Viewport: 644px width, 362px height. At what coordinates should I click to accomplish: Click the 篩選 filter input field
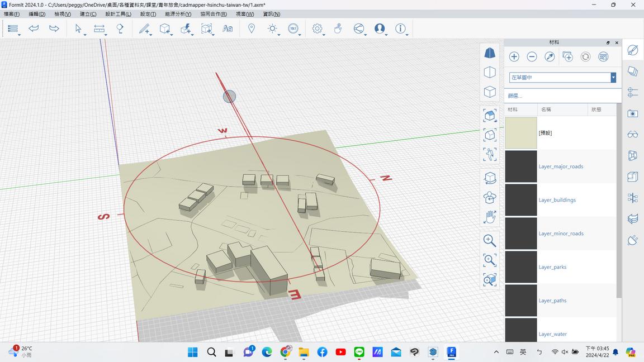pyautogui.click(x=562, y=96)
